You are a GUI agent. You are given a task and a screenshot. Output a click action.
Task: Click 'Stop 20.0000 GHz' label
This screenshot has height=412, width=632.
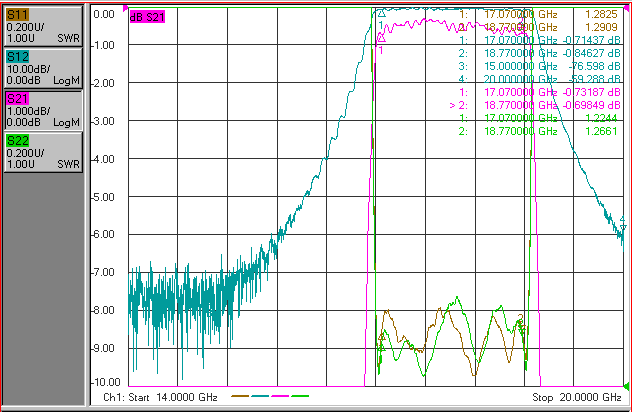(577, 397)
